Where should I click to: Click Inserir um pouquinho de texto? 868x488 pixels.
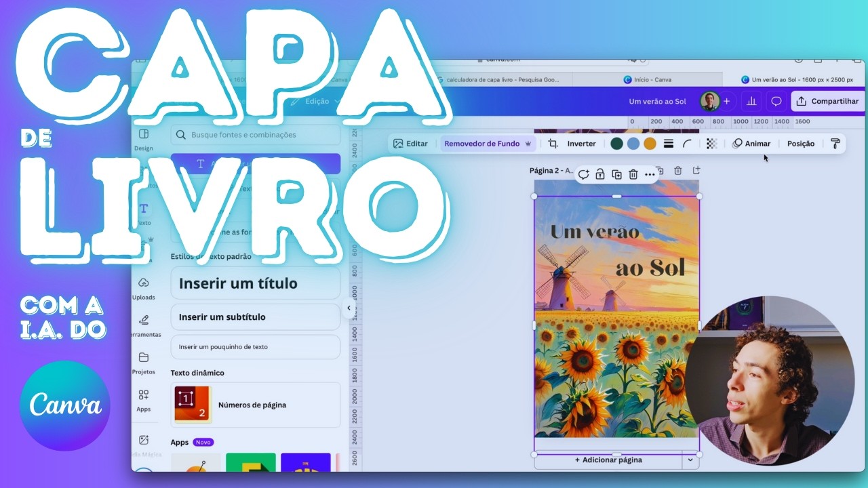click(255, 346)
